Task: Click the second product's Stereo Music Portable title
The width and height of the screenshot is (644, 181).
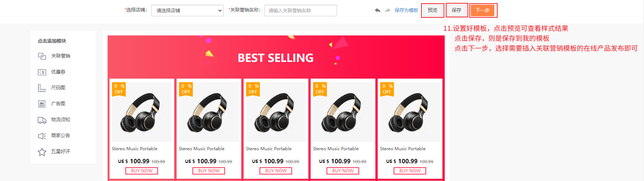Action: coord(201,149)
